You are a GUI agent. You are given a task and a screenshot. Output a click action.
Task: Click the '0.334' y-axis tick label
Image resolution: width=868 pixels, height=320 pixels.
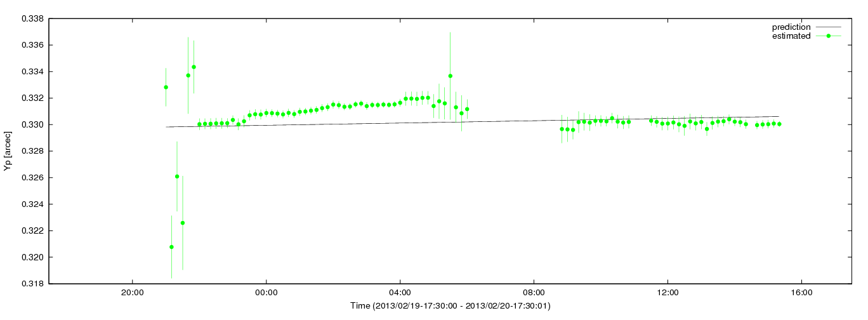(x=32, y=72)
